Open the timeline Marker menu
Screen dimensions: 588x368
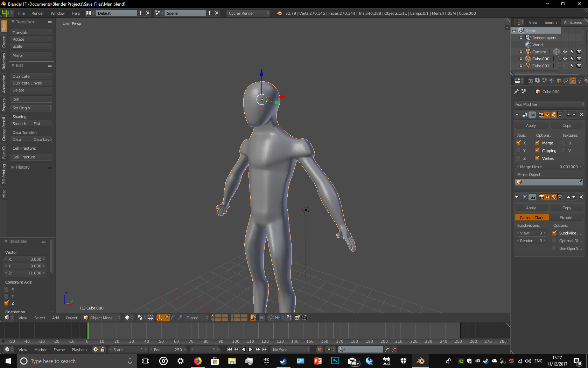coord(40,349)
